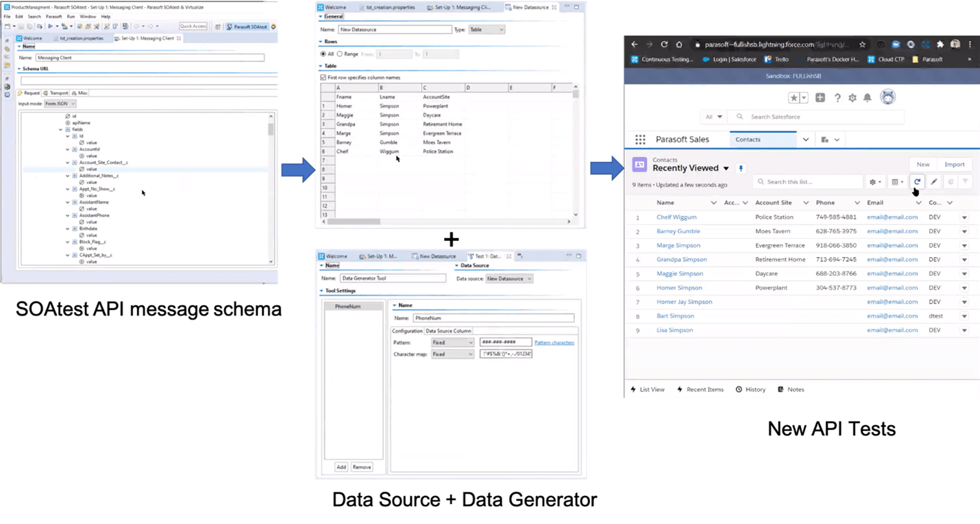Click the Import button
The image size is (980, 524).
pos(954,165)
